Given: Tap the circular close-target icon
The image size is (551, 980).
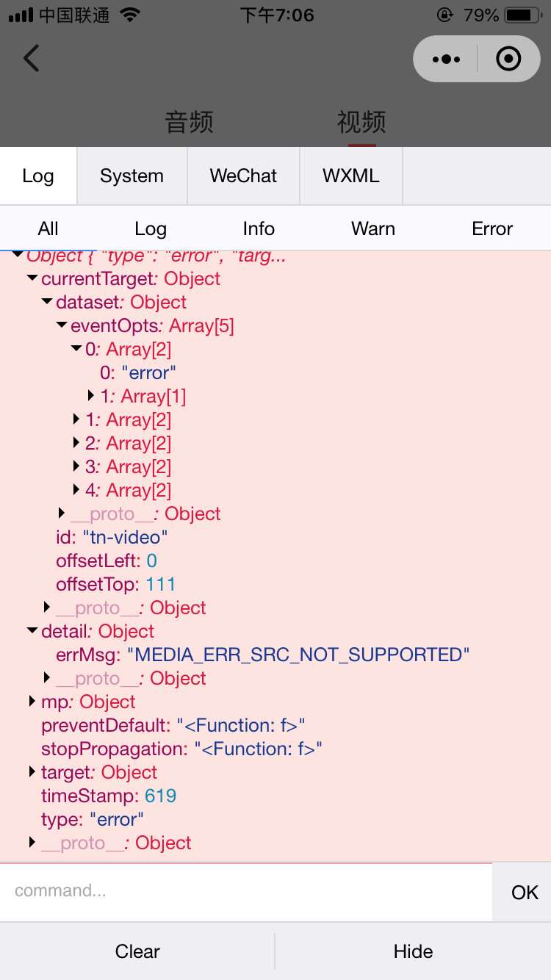Looking at the screenshot, I should 508,59.
